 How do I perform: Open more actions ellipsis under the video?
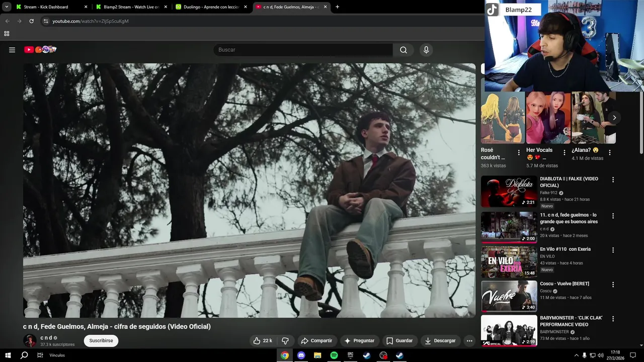(469, 340)
